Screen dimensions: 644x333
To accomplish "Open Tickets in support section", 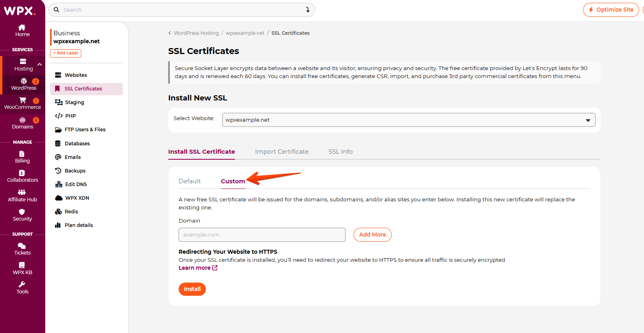I will 22,249.
